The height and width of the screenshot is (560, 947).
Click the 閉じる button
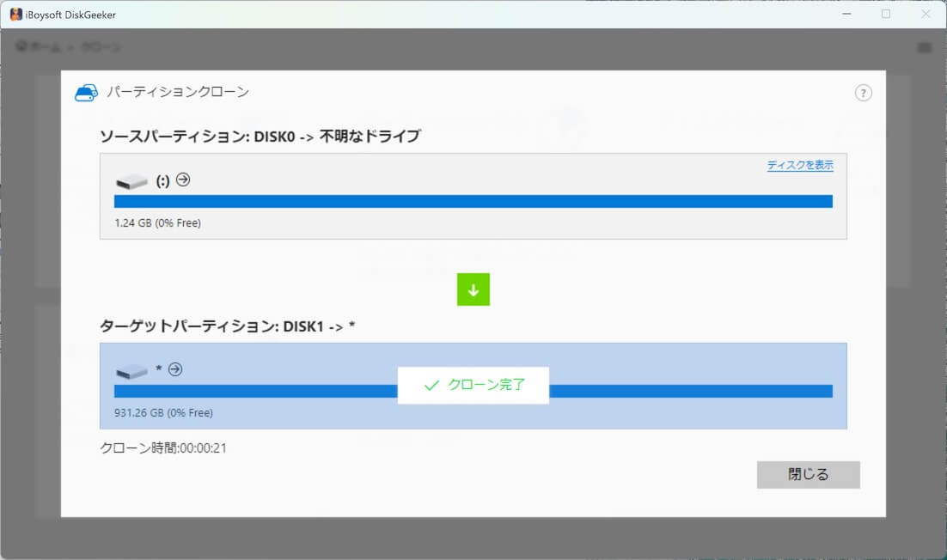(808, 475)
